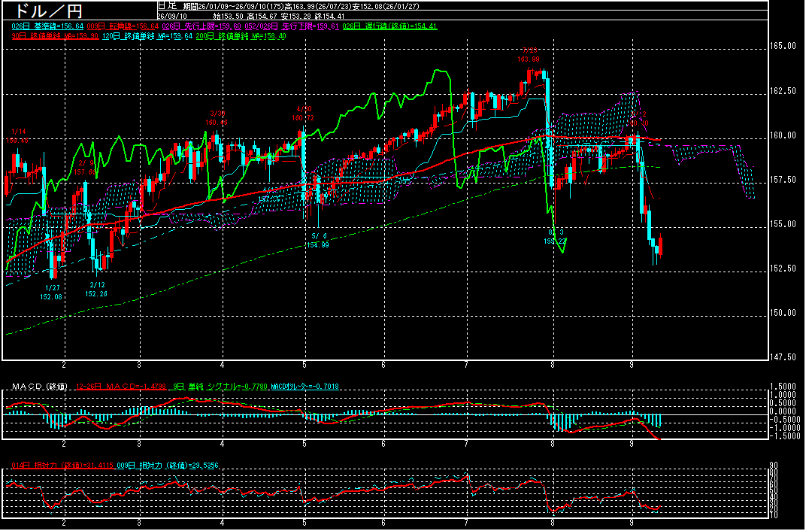
Task: Click the 165.00 price axis label
Action: tap(783, 46)
